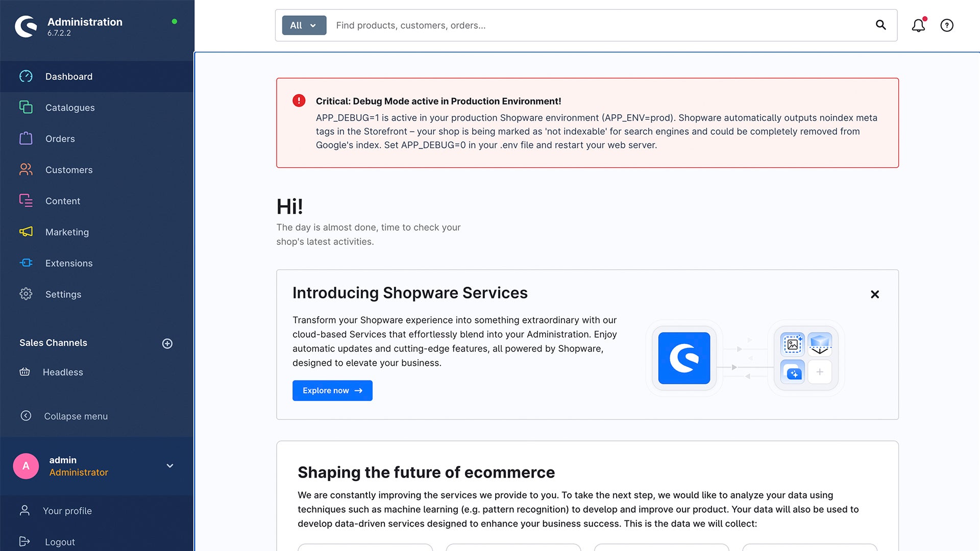Open Your profile link
980x551 pixels.
tap(67, 511)
